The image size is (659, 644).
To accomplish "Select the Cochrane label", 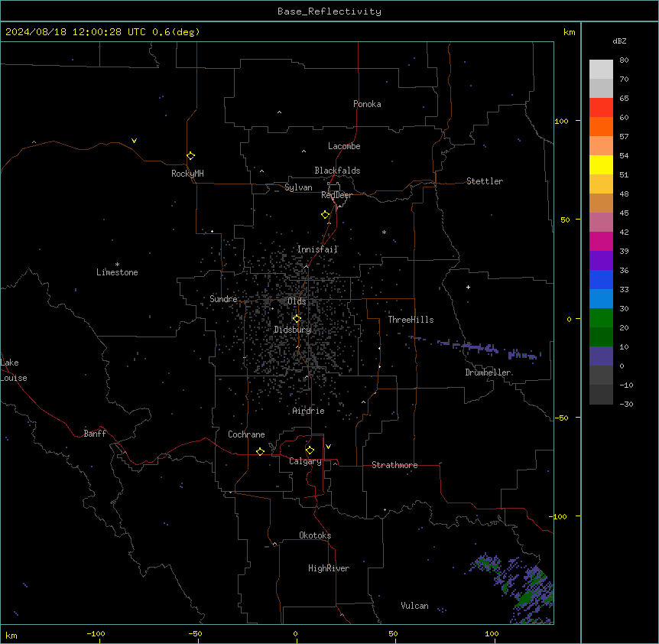I will (x=246, y=434).
